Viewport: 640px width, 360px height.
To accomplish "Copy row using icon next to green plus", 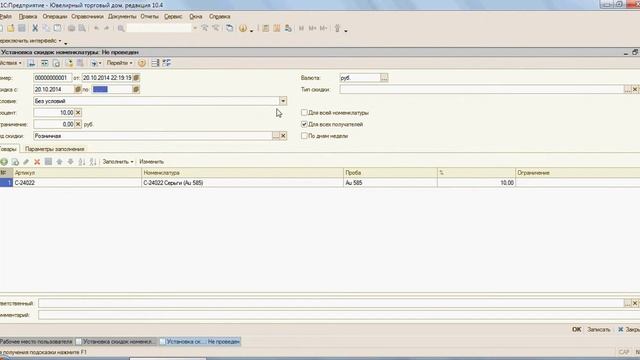I will 15,162.
